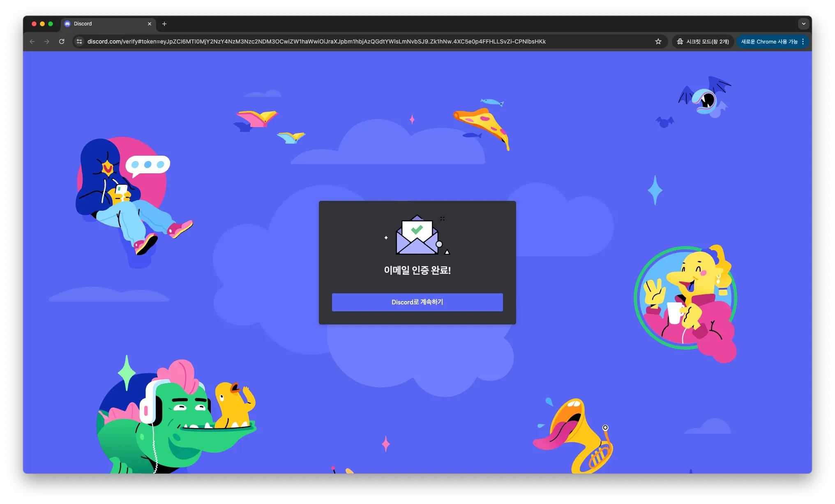Open the incognito mode indicator (시크릿 모드)
This screenshot has height=504, width=835.
pos(703,41)
